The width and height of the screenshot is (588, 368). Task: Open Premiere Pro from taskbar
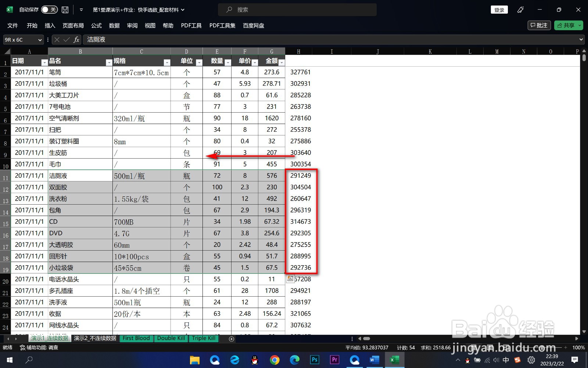[334, 360]
